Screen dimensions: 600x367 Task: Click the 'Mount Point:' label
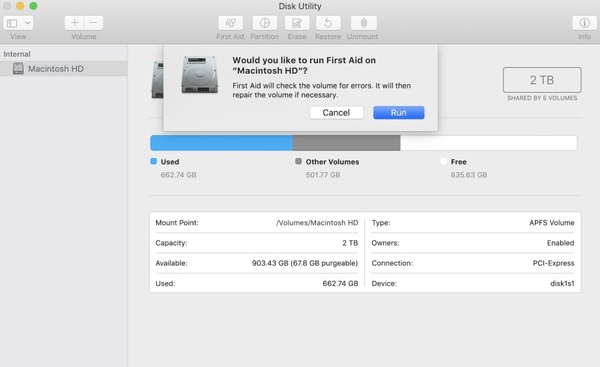[177, 223]
